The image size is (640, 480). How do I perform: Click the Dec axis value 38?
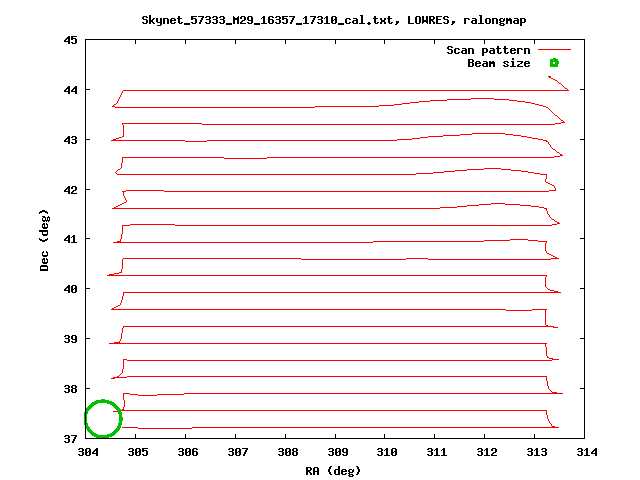click(x=70, y=389)
